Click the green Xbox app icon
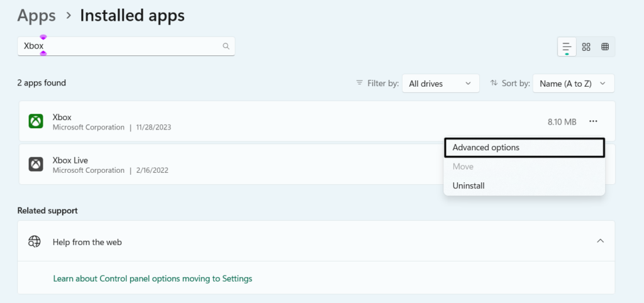Image resolution: width=644 pixels, height=303 pixels. (36, 121)
